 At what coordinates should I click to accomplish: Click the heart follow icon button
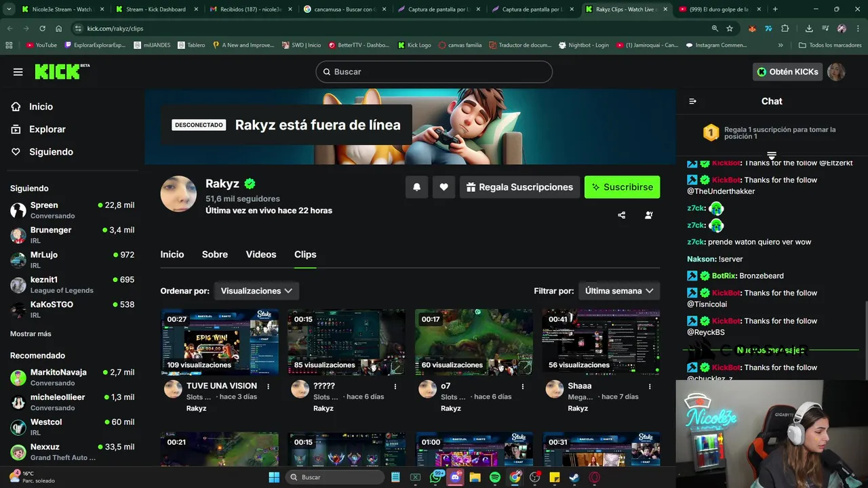point(443,187)
